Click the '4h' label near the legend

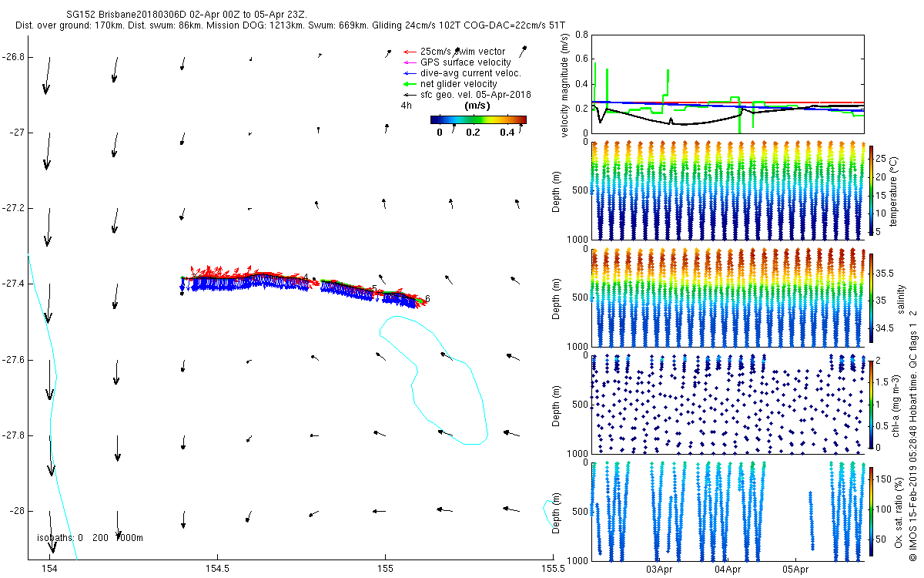coord(407,106)
